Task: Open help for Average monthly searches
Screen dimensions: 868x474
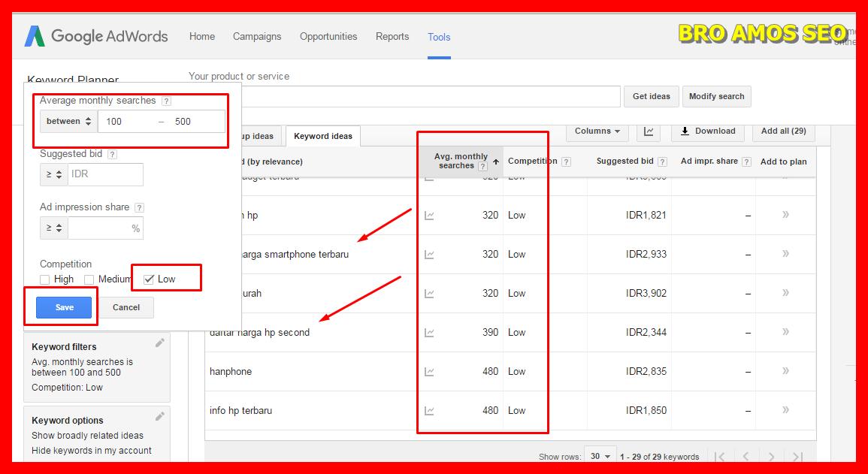Action: tap(166, 101)
